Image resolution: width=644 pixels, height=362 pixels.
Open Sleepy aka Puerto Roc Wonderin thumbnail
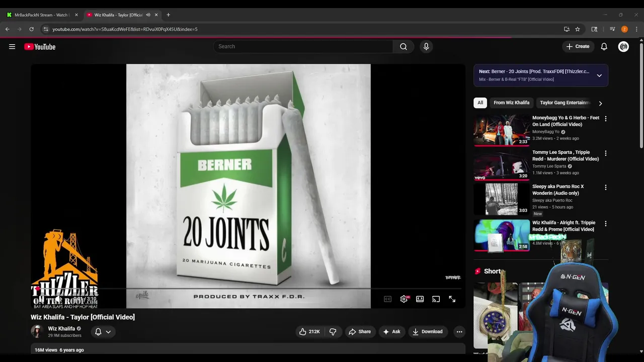point(502,199)
